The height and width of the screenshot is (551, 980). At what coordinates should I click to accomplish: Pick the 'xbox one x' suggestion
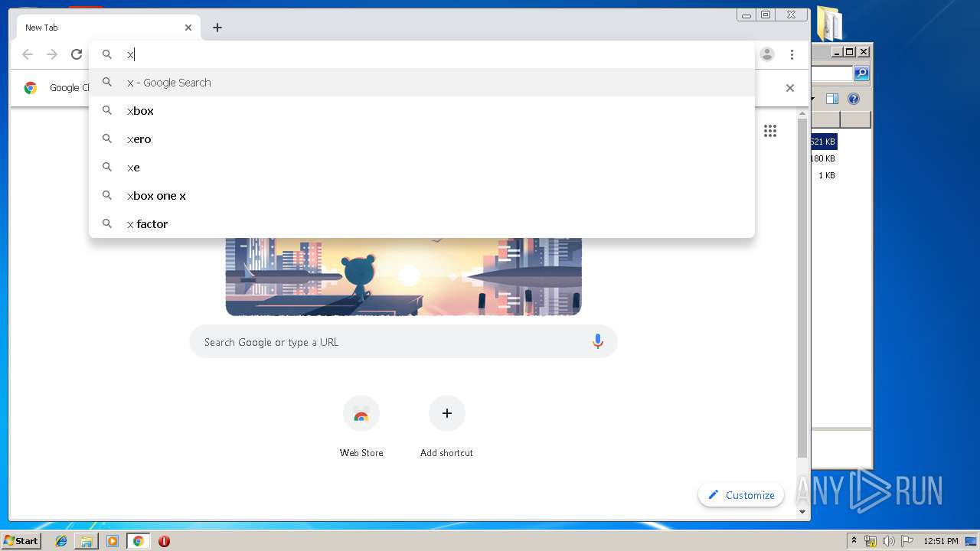pos(422,196)
